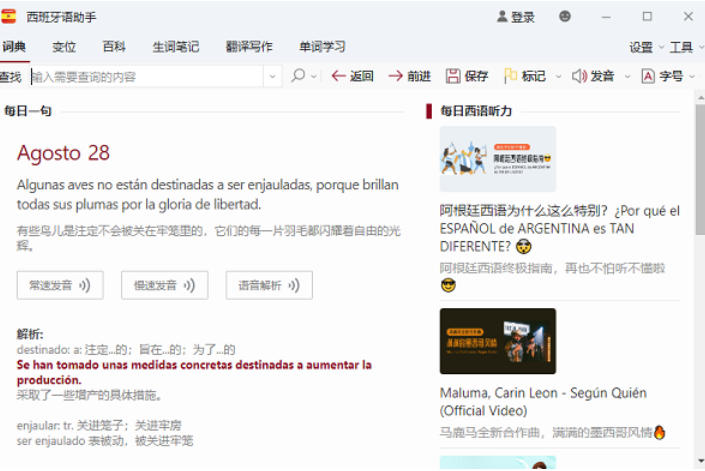The height and width of the screenshot is (471, 705).
Task: Open the Argentina Spanish video thumbnail
Action: (x=498, y=159)
